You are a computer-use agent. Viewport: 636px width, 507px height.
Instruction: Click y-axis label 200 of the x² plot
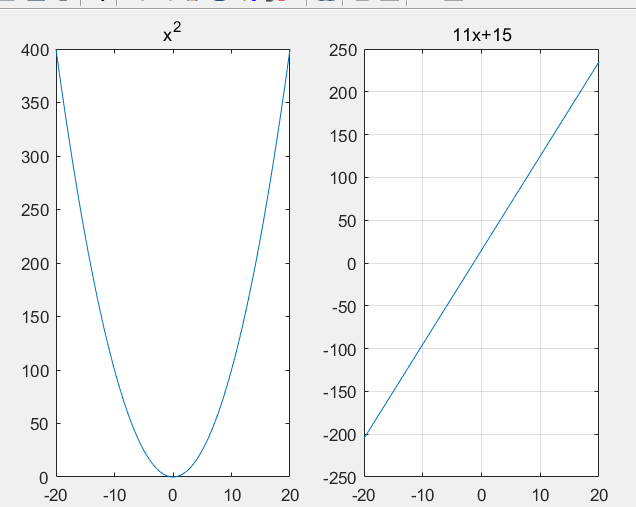[x=35, y=264]
